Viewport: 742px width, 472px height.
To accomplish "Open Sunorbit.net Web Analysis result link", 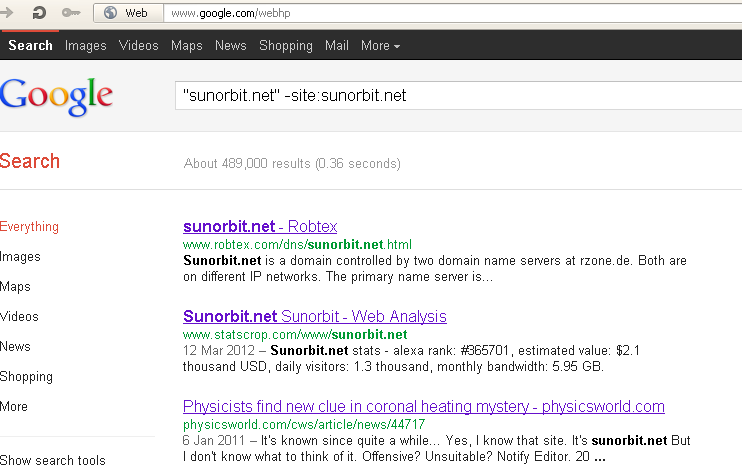I will tap(315, 316).
